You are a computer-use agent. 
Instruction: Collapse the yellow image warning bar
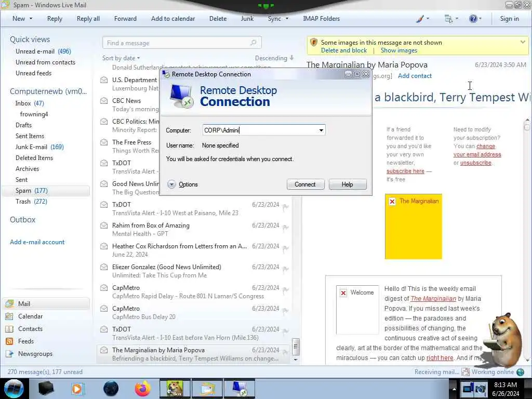523,42
